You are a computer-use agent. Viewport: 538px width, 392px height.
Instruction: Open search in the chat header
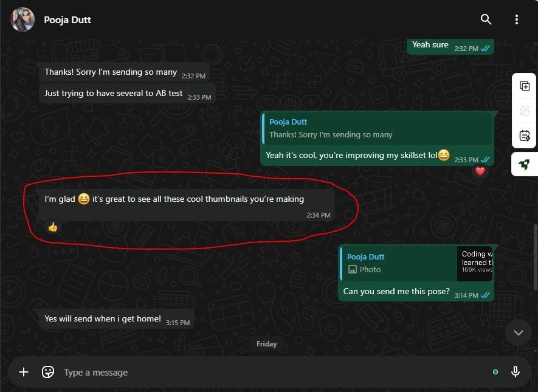[486, 19]
